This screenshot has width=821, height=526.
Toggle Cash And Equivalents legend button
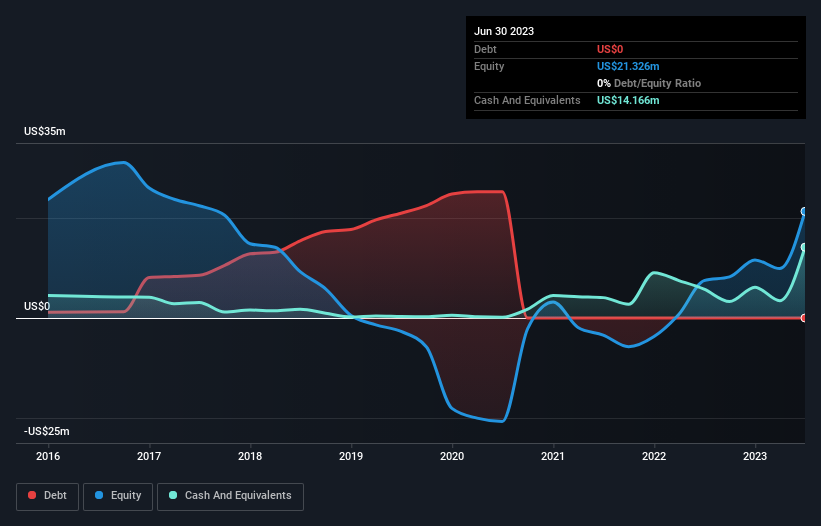coord(230,496)
